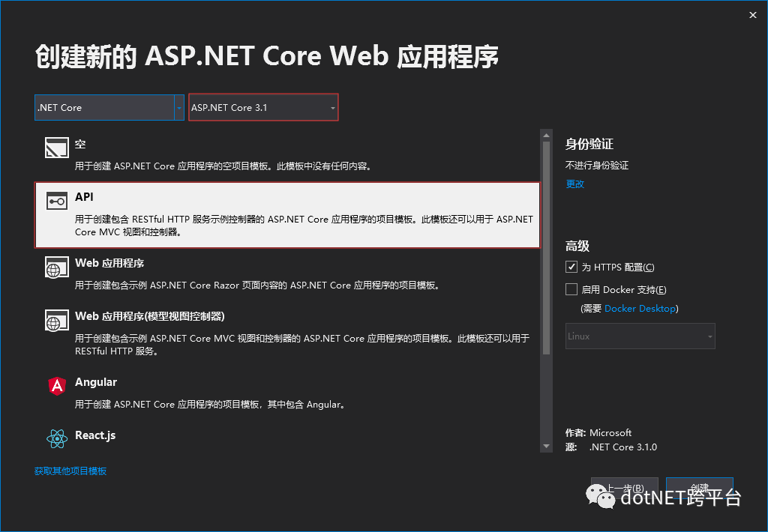Click the 不进行身份验证 status text

tap(597, 166)
